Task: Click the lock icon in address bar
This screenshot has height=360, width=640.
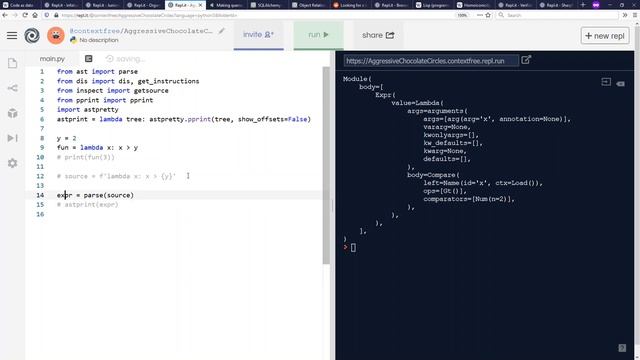Action: point(56,15)
